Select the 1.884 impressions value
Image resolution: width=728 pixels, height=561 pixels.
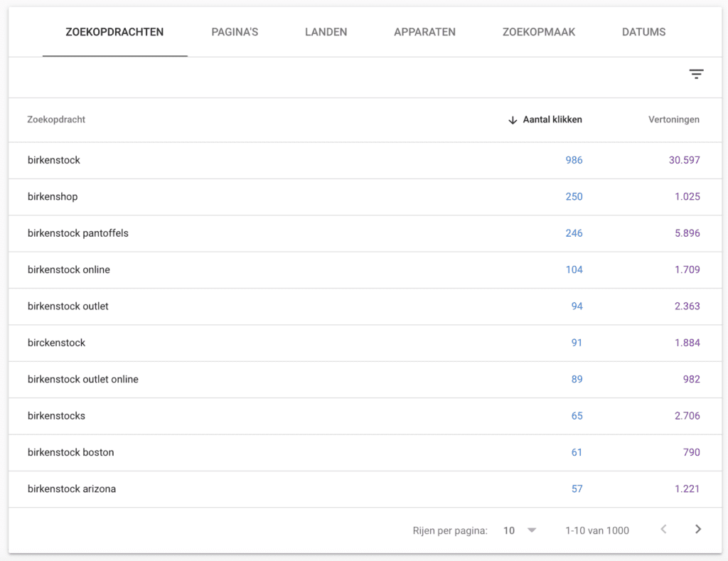(x=687, y=343)
